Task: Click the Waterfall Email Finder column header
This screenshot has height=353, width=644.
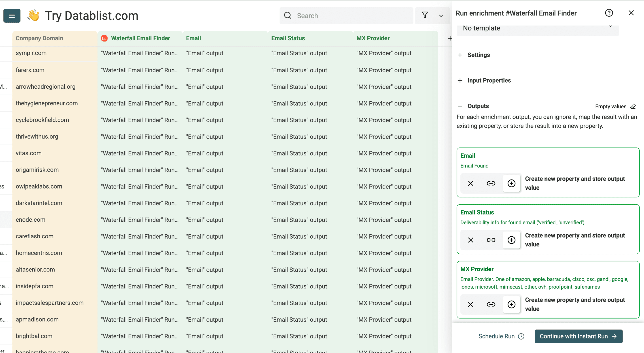Action: 140,38
